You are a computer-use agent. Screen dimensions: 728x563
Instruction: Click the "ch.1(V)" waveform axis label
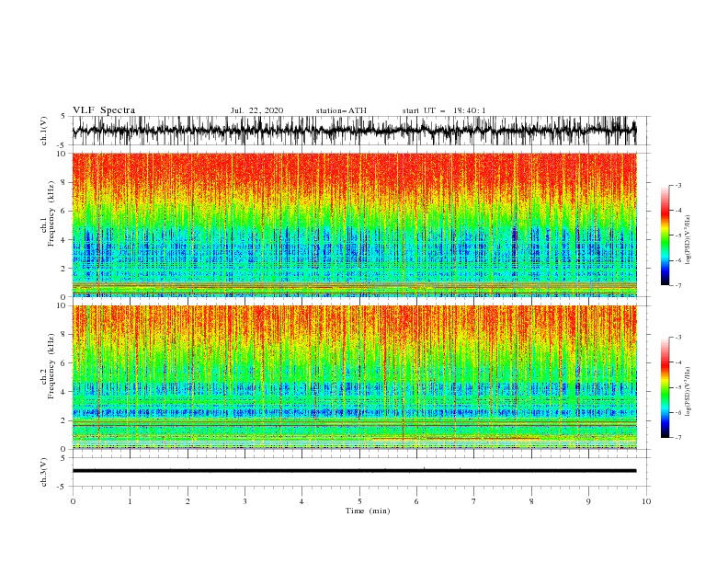[44, 131]
